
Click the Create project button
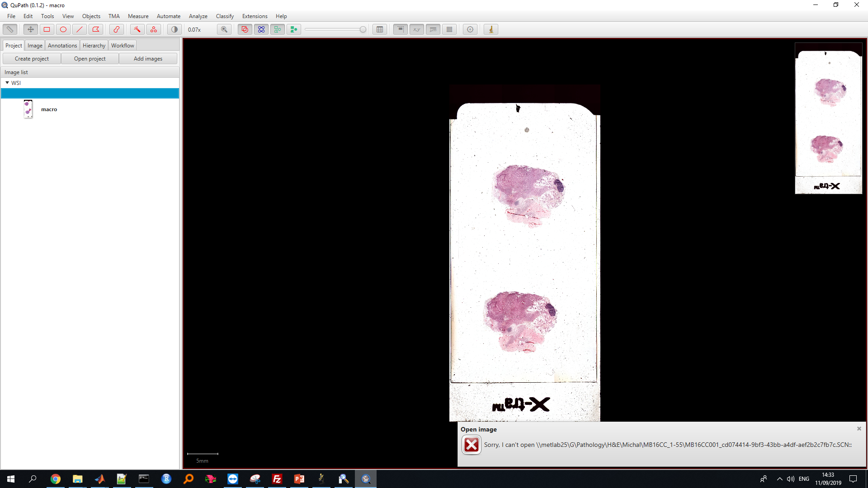click(32, 59)
